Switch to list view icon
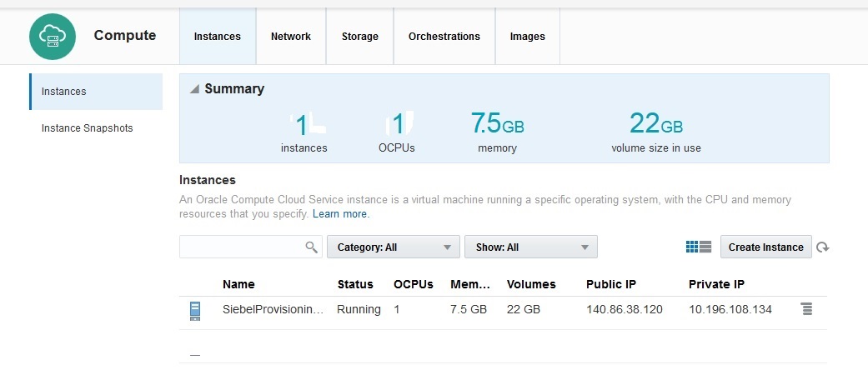868x385 pixels. [705, 247]
